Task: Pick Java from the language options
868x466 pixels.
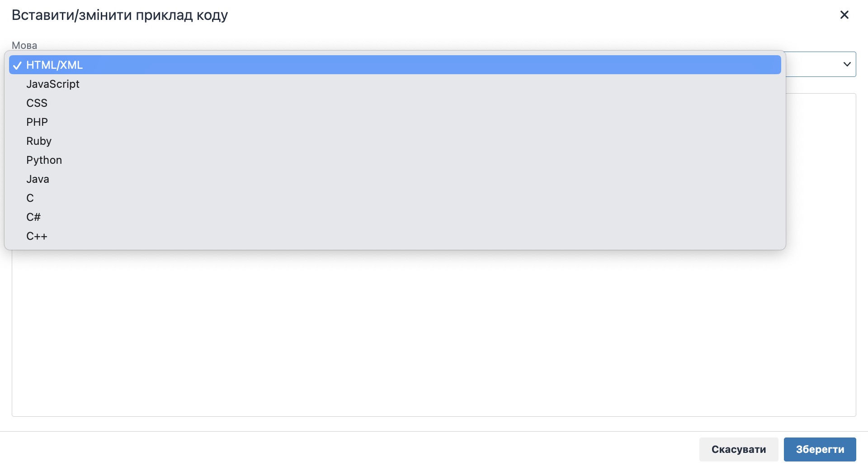Action: click(38, 179)
